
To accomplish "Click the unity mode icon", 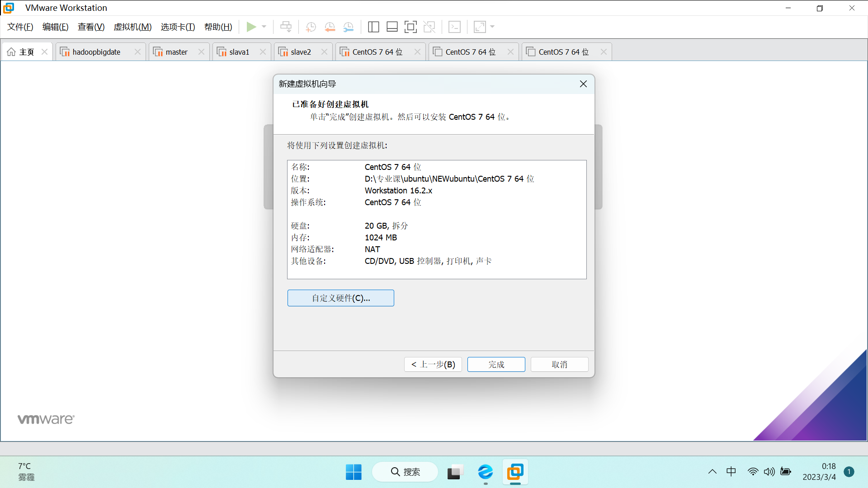I will click(x=429, y=27).
